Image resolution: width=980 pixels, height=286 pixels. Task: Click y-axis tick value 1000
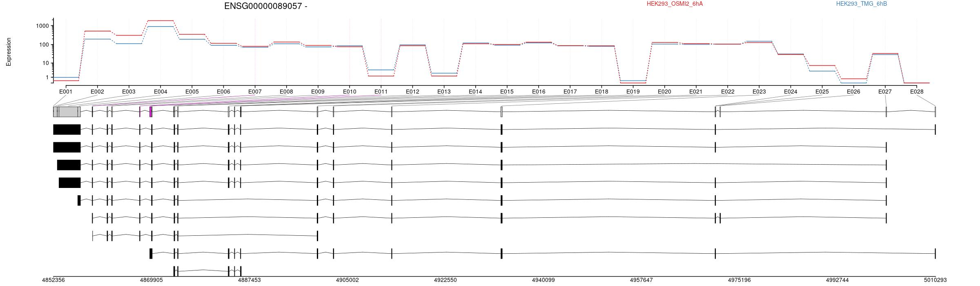pyautogui.click(x=42, y=26)
